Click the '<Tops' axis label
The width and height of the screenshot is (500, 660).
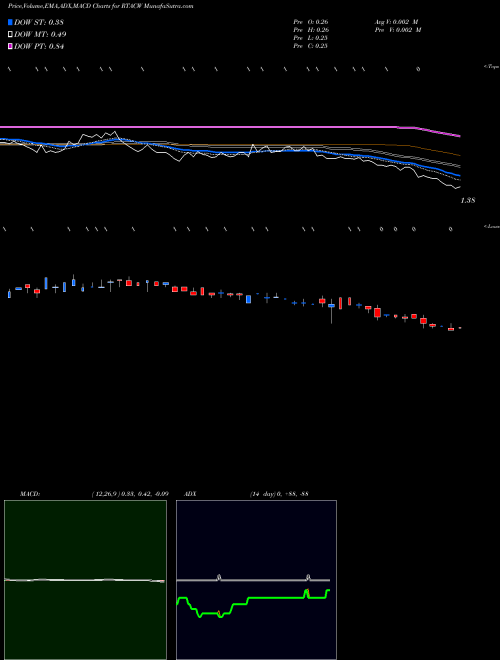click(491, 67)
